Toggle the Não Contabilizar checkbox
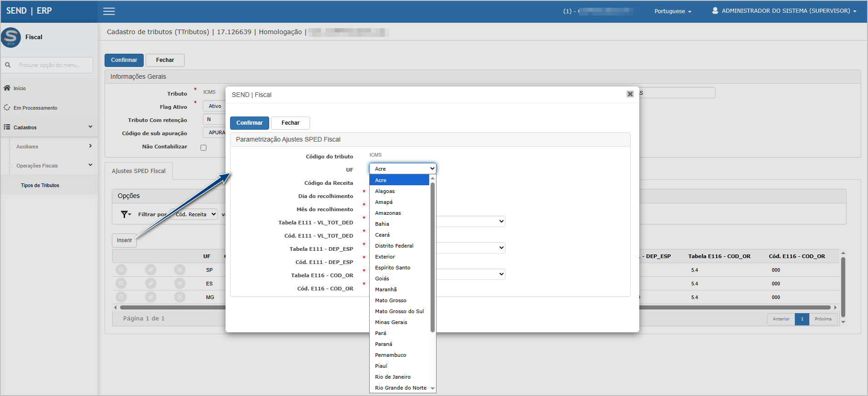 [203, 147]
